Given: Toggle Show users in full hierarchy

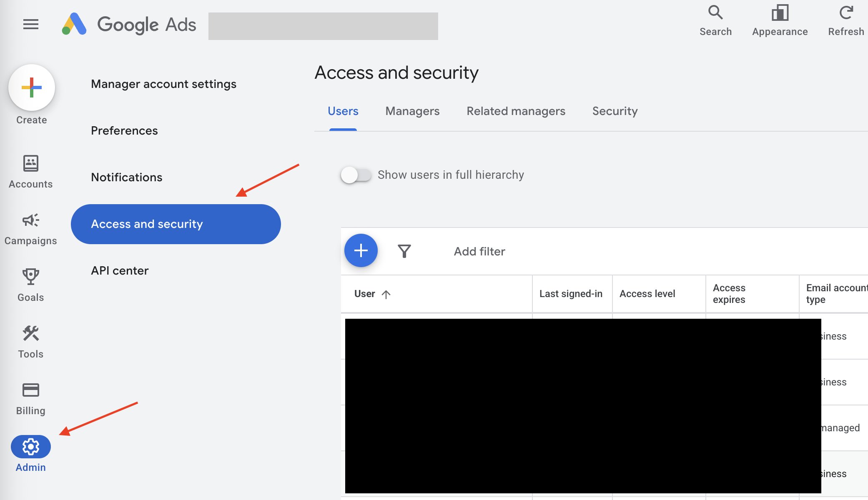Looking at the screenshot, I should tap(356, 175).
